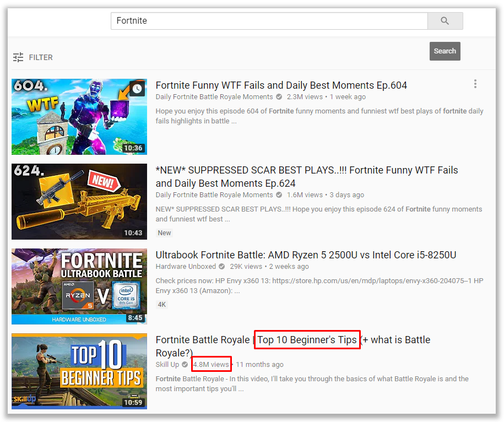This screenshot has height=422, width=504.
Task: Open the Top 10 Beginner Tips thumbnail
Action: [x=79, y=371]
